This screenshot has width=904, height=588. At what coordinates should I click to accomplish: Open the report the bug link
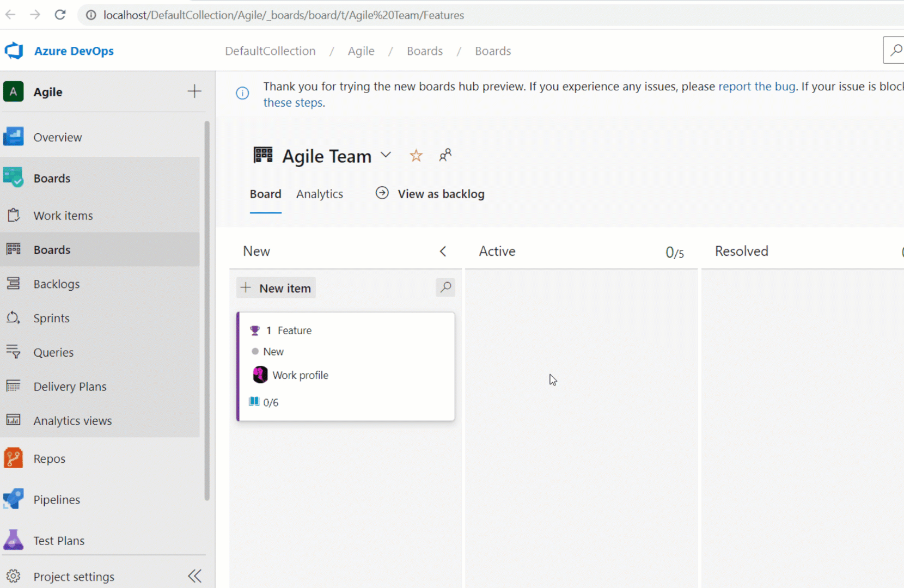pyautogui.click(x=757, y=86)
